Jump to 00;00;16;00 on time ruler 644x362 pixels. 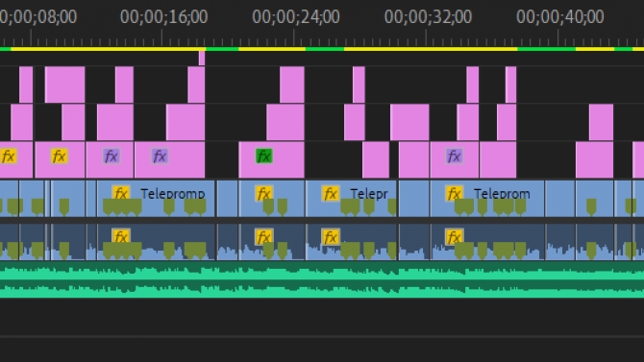tap(163, 17)
